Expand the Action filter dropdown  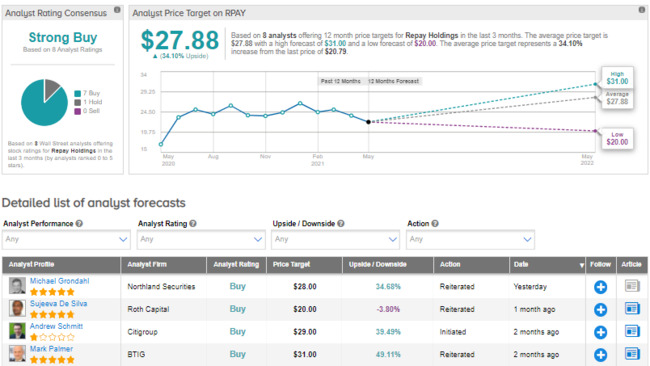471,240
